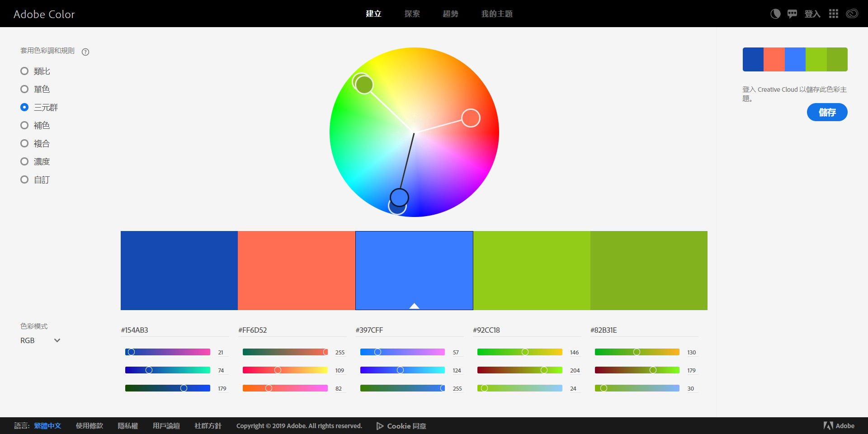Select the olive green #82B31E swatch
The image size is (868, 434).
[649, 270]
